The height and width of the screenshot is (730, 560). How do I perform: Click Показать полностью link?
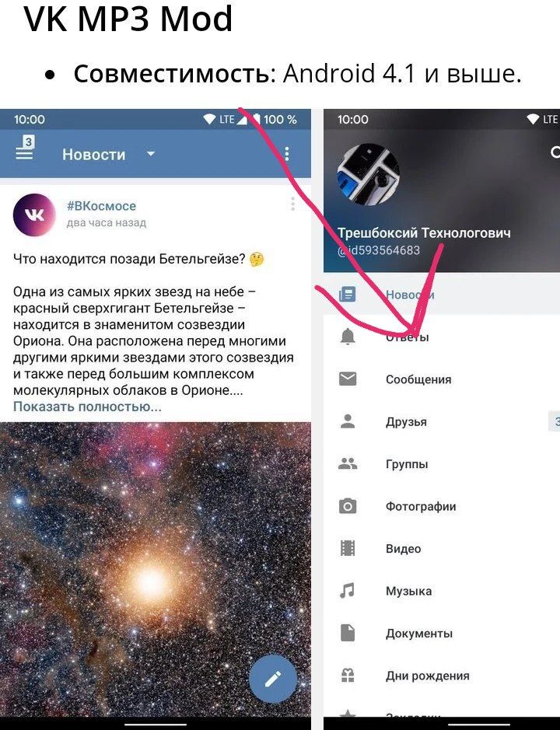tap(87, 407)
